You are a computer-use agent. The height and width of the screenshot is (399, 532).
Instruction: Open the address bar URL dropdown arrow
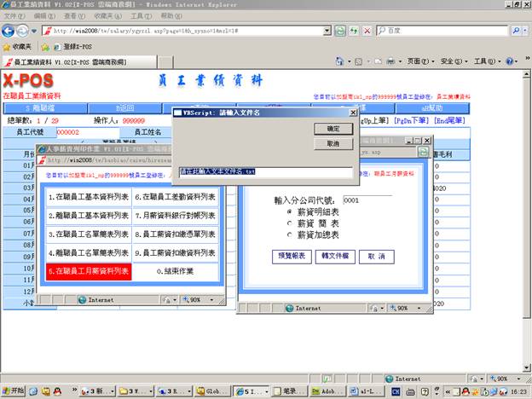[x=326, y=31]
